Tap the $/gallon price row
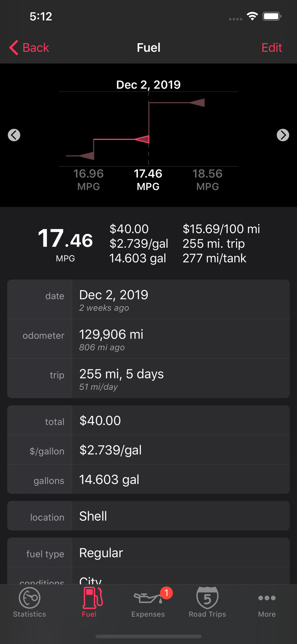The width and height of the screenshot is (297, 644). pyautogui.click(x=148, y=450)
